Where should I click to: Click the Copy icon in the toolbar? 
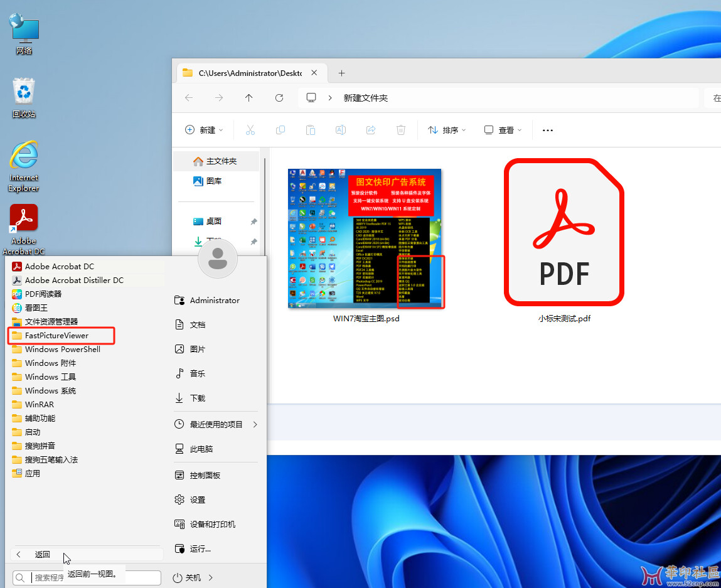click(x=280, y=130)
